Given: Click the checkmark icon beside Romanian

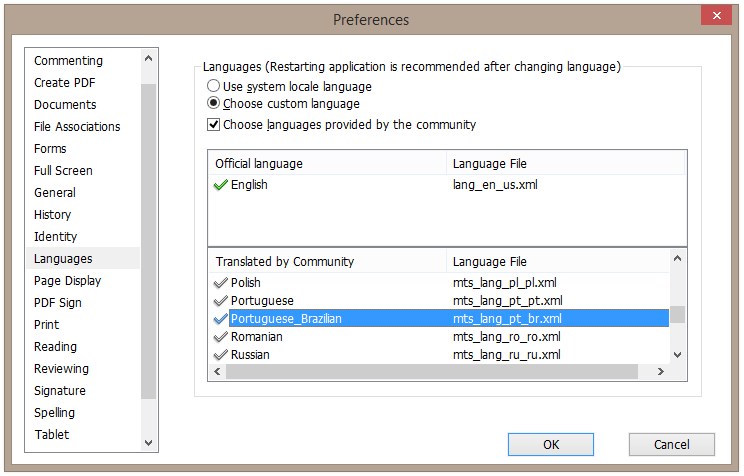Looking at the screenshot, I should pyautogui.click(x=221, y=337).
